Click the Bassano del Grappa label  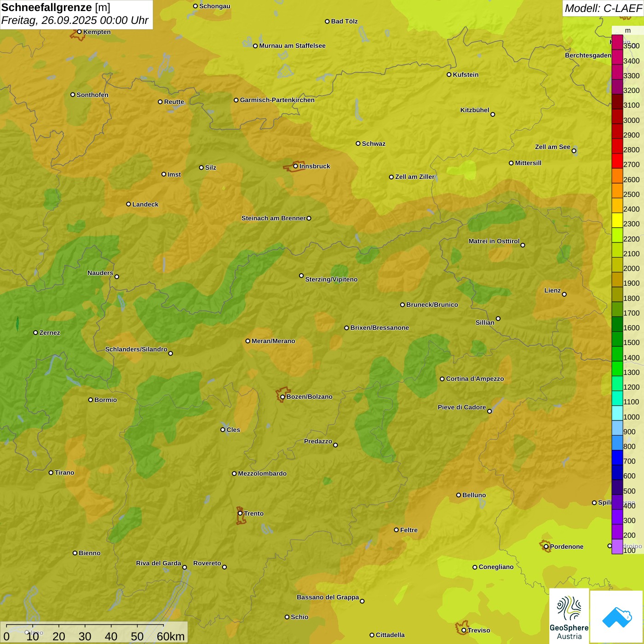point(328,597)
